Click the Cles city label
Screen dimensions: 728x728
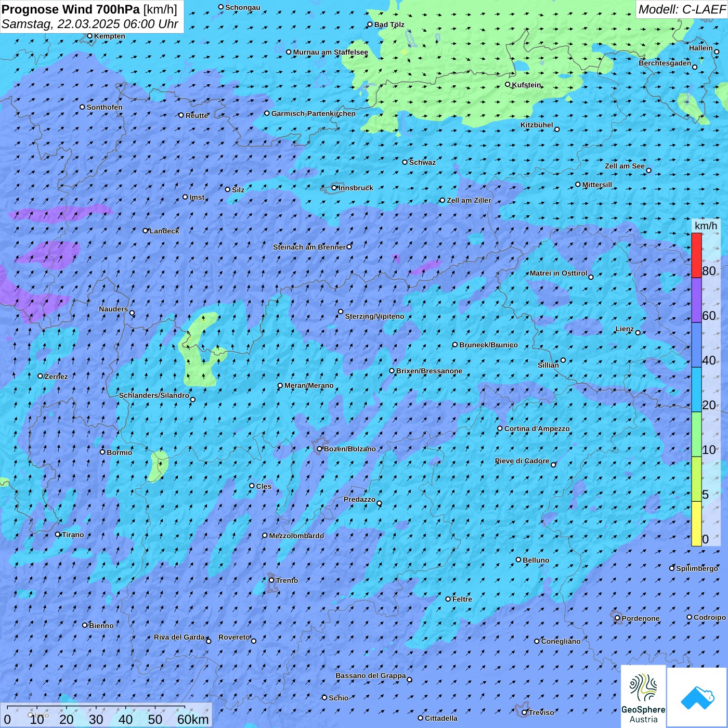(x=264, y=486)
